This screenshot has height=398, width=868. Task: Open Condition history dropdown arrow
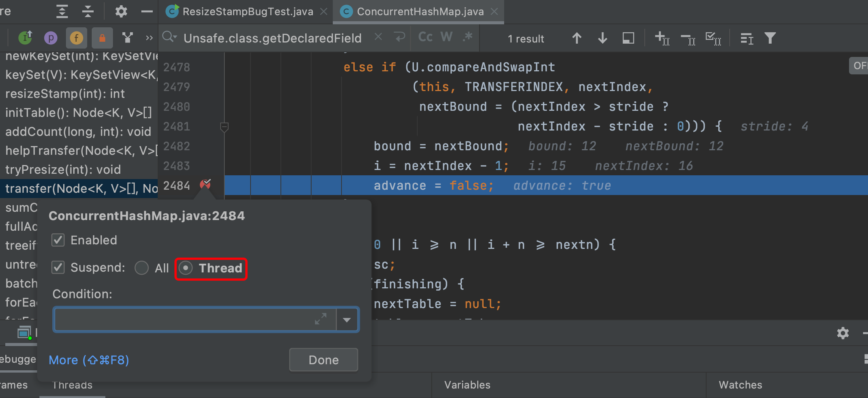click(x=347, y=320)
